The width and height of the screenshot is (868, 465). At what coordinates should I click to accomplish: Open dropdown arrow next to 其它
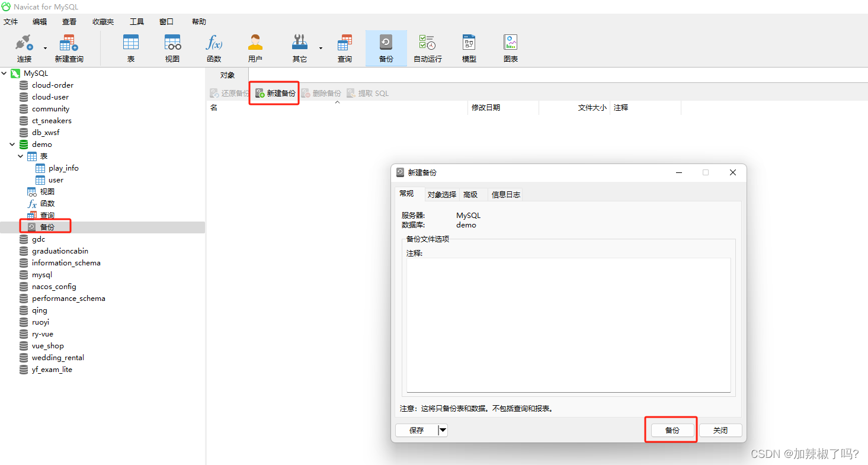(x=321, y=48)
